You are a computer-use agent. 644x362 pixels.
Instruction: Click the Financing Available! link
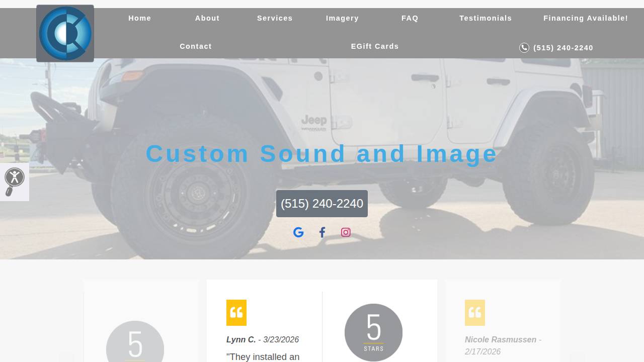(586, 18)
